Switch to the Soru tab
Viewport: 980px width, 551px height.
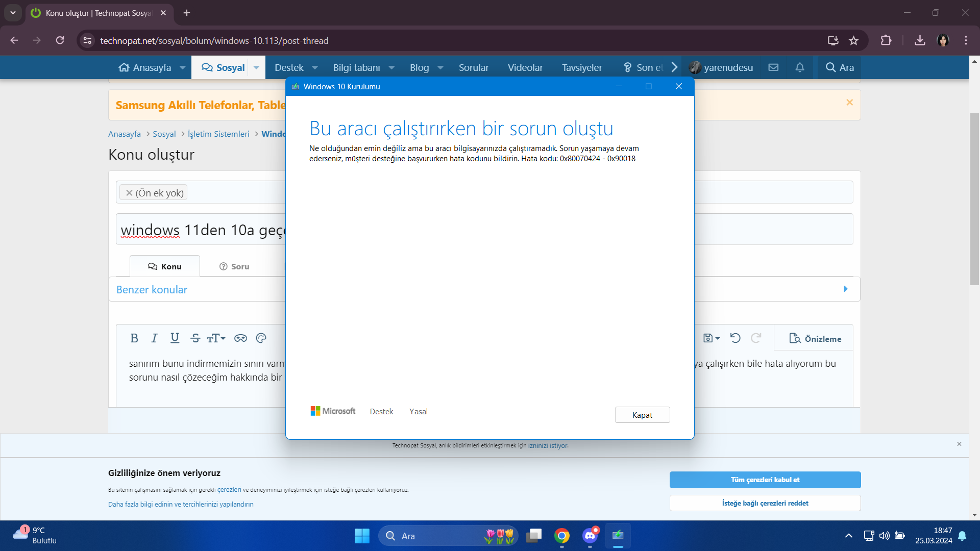coord(234,266)
